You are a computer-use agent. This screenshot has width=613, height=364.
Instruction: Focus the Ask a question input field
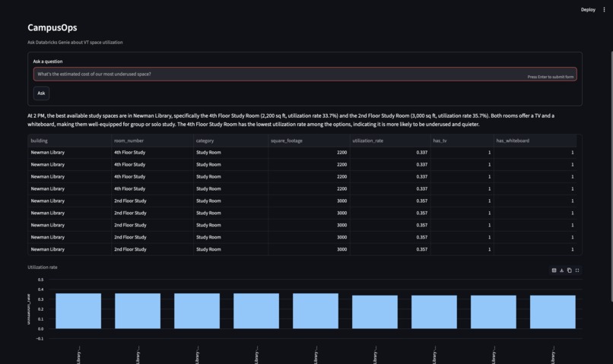(305, 74)
